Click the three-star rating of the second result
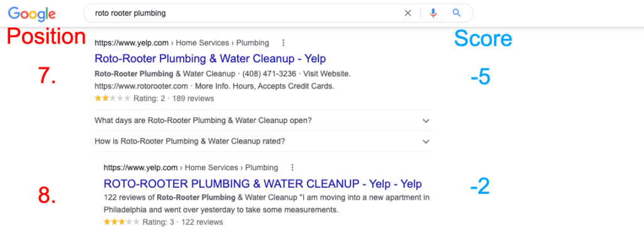This screenshot has height=236, width=644. 121,222
